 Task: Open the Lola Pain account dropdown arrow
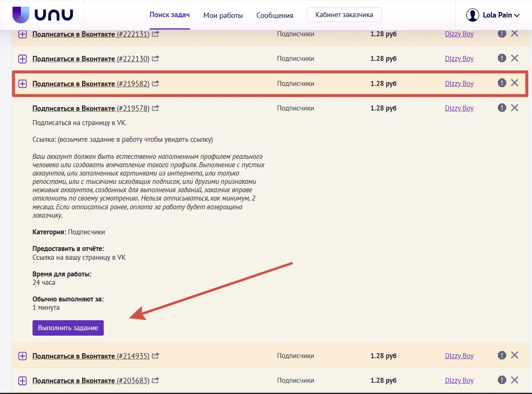pyautogui.click(x=517, y=15)
